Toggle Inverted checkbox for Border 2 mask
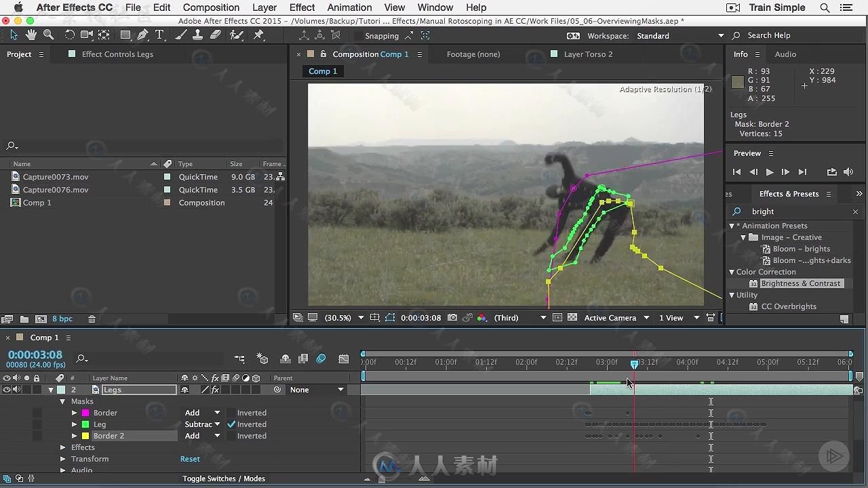Viewport: 868px width, 488px height. [x=231, y=436]
